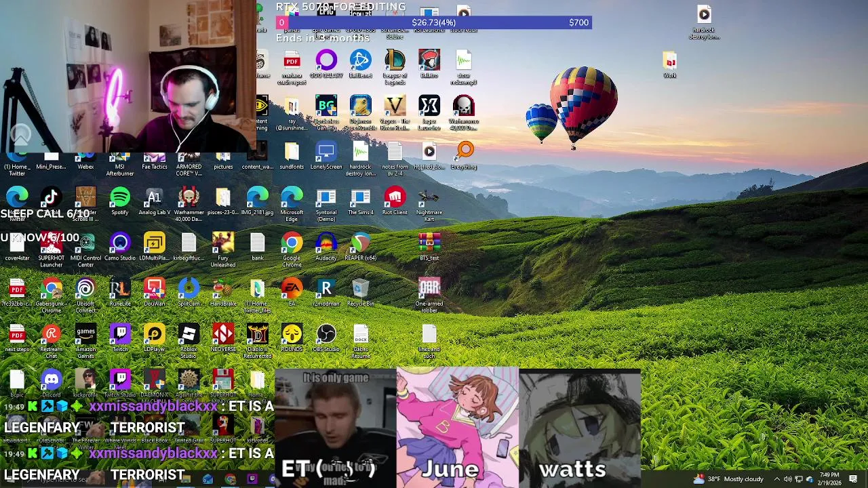Launch Battle.net desktop shortcut

tap(361, 65)
